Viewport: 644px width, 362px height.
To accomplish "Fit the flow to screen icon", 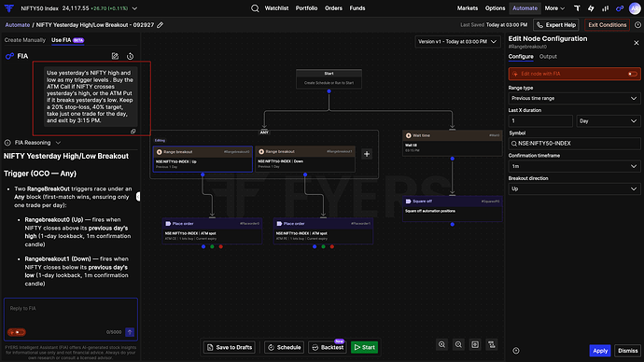I will pos(475,345).
